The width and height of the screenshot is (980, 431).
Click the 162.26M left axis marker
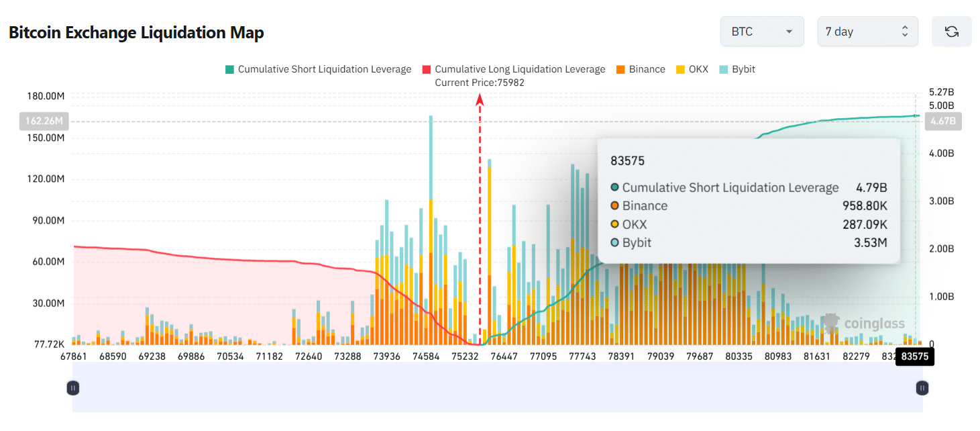[x=44, y=122]
